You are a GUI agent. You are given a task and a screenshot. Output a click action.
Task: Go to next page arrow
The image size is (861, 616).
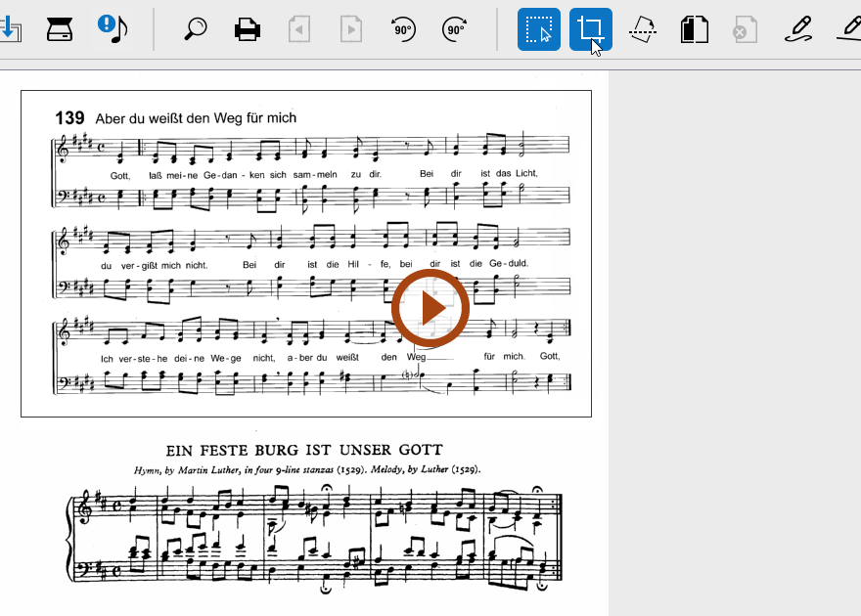[350, 29]
